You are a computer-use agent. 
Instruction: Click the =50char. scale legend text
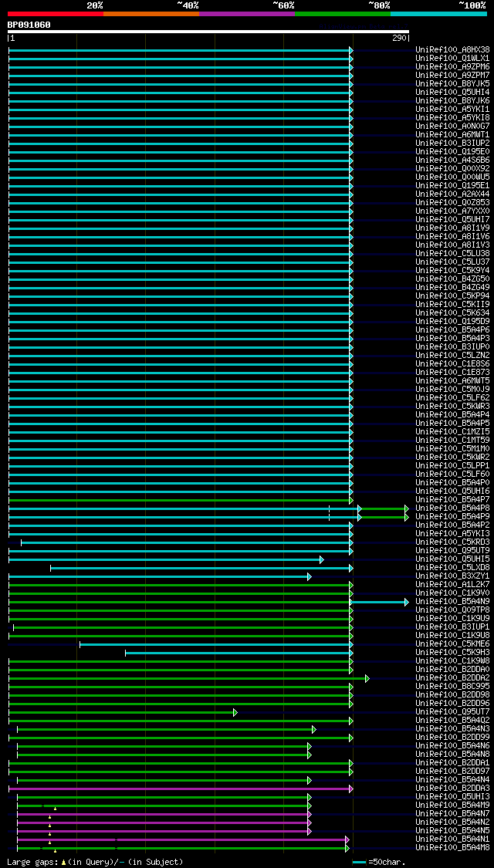[387, 862]
